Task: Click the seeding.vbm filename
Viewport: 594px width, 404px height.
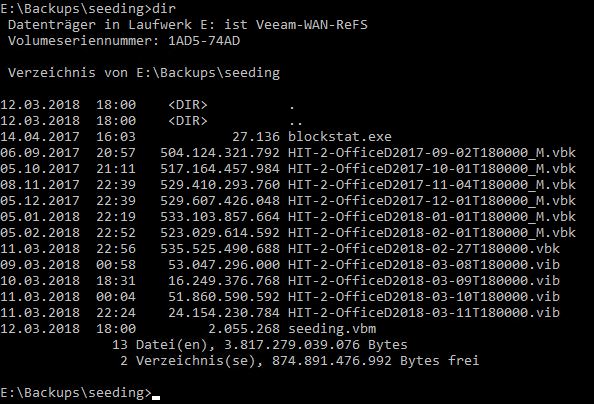Action: point(332,329)
